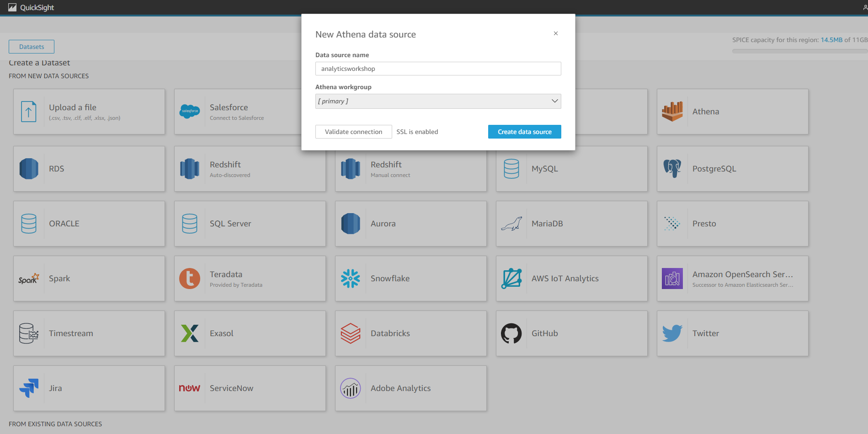Screen dimensions: 868x434
Task: Click the Spark logo icon
Action: pyautogui.click(x=29, y=279)
